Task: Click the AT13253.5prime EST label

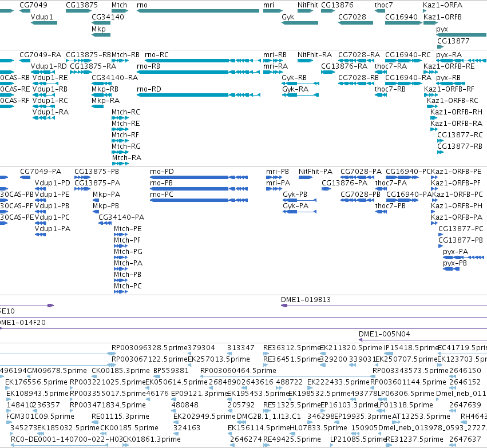Action: pos(421,417)
